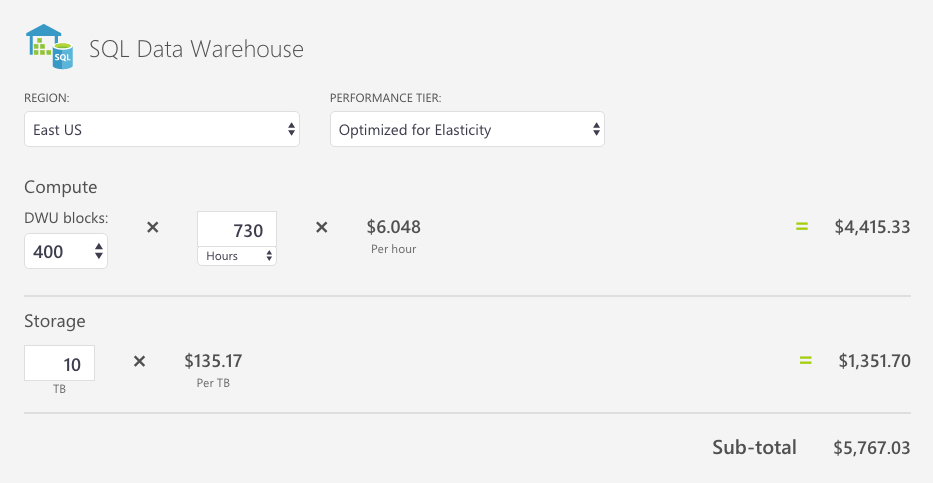Screen dimensions: 933x483
Task: Click the hours input field showing 730
Action: tap(237, 229)
